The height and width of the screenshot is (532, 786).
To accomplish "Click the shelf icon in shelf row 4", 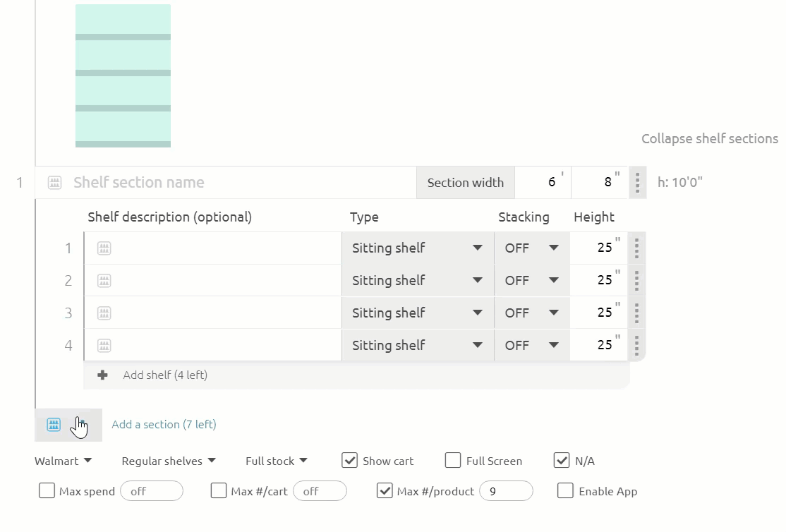I will tap(104, 346).
